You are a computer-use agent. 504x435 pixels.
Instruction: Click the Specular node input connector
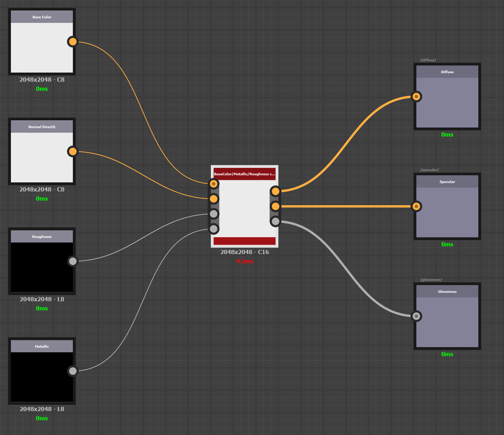416,206
